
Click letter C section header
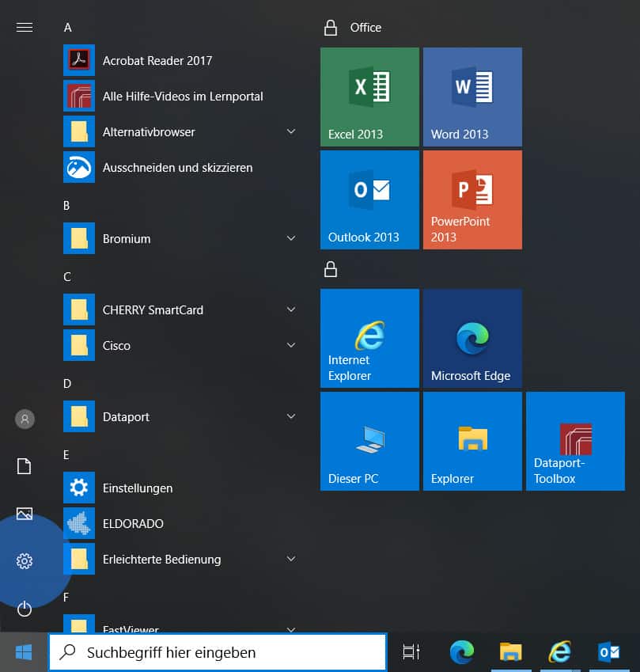[67, 277]
